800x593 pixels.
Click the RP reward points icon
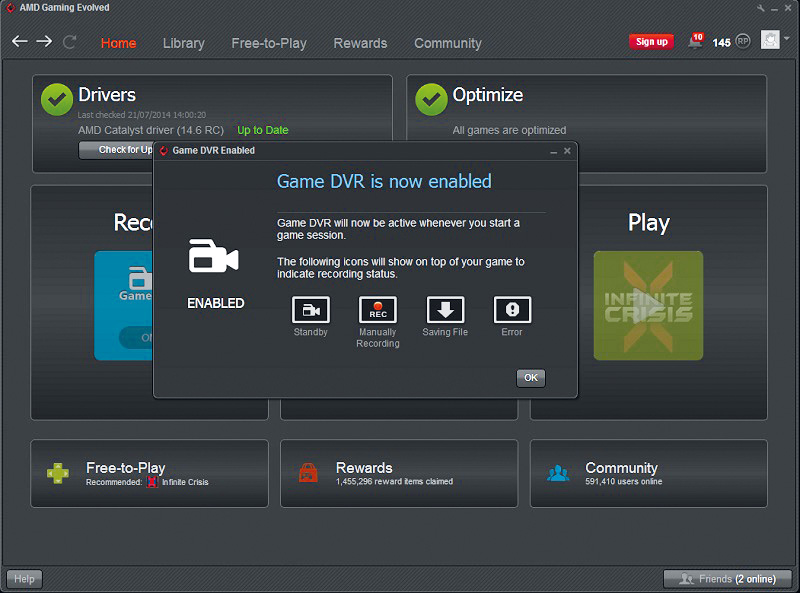[x=743, y=42]
